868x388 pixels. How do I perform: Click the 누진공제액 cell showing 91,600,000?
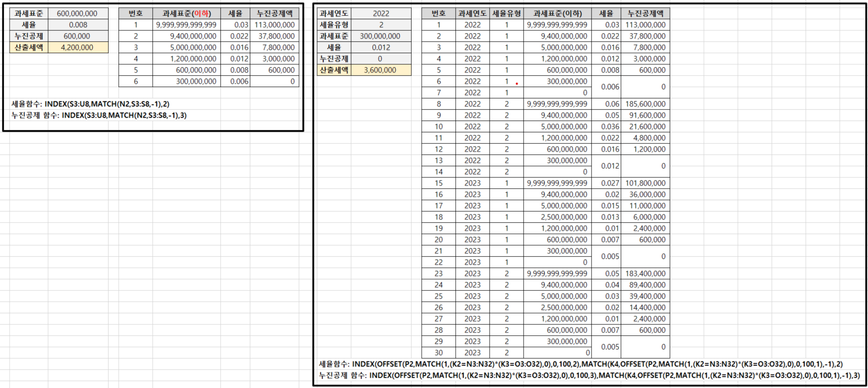point(645,115)
